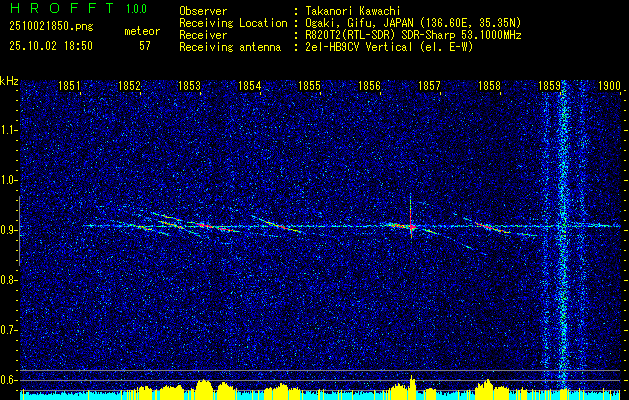Click the HROFFT program title
This screenshot has width=629, height=400.
[61, 8]
